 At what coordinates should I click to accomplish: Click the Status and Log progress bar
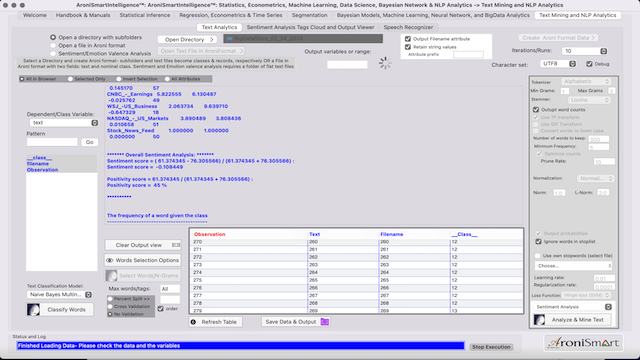(x=240, y=346)
